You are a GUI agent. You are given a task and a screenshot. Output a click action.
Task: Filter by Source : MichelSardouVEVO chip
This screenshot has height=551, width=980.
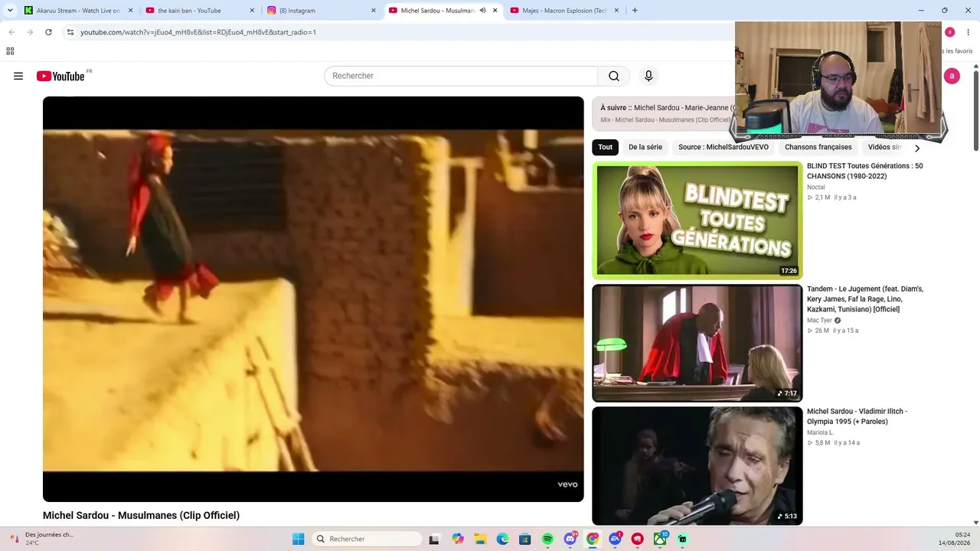coord(724,147)
